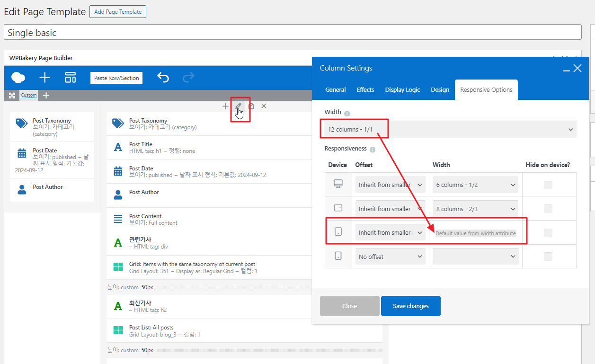Click the mobile phone device icon

338,256
